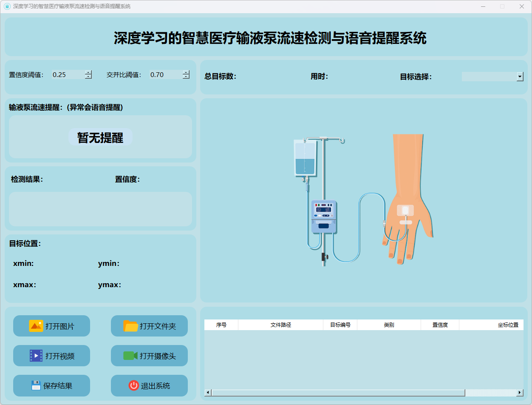
Task: Click the film icon on 打开视频
Action: (x=36, y=356)
